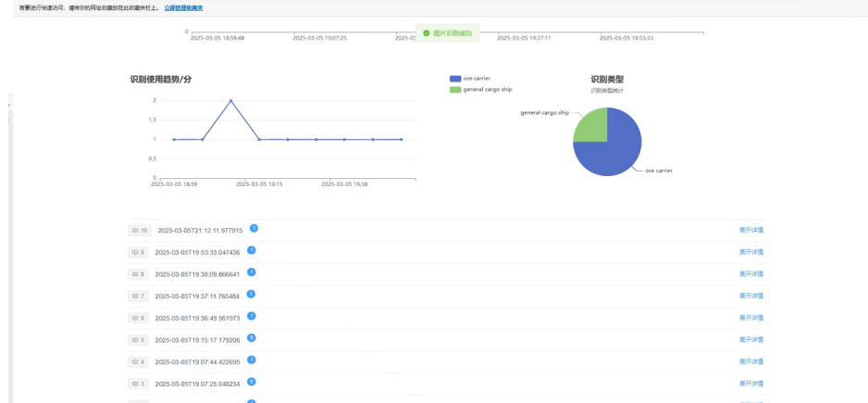Click top axis label '2025-03-05 19:53:33'
The width and height of the screenshot is (868, 403).
click(626, 38)
